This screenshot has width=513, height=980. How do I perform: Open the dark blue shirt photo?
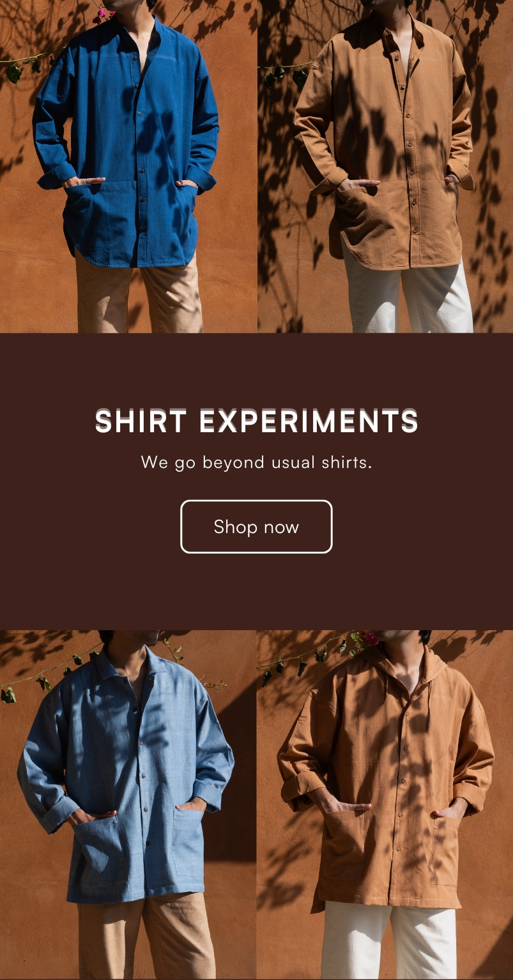click(128, 166)
